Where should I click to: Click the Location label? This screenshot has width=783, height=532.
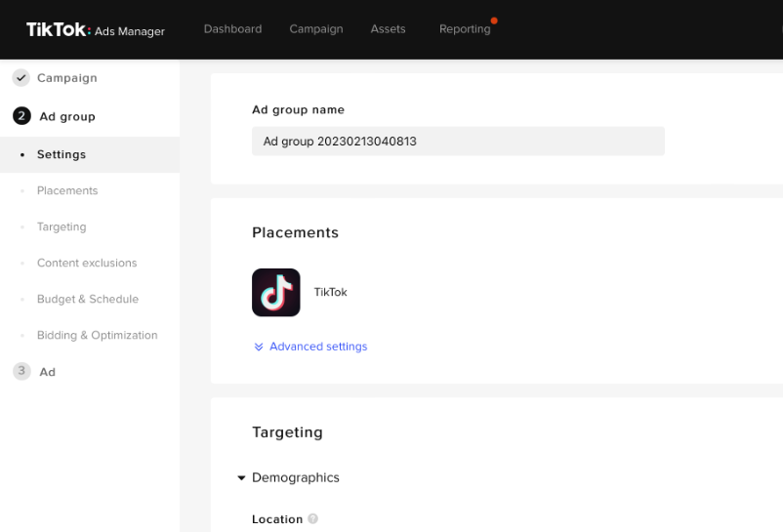[277, 519]
